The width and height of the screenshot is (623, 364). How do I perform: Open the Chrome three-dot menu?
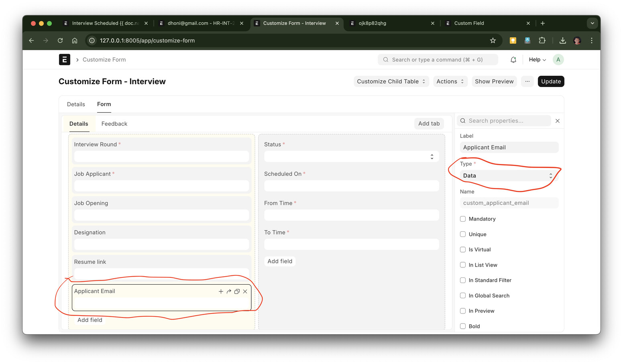592,40
